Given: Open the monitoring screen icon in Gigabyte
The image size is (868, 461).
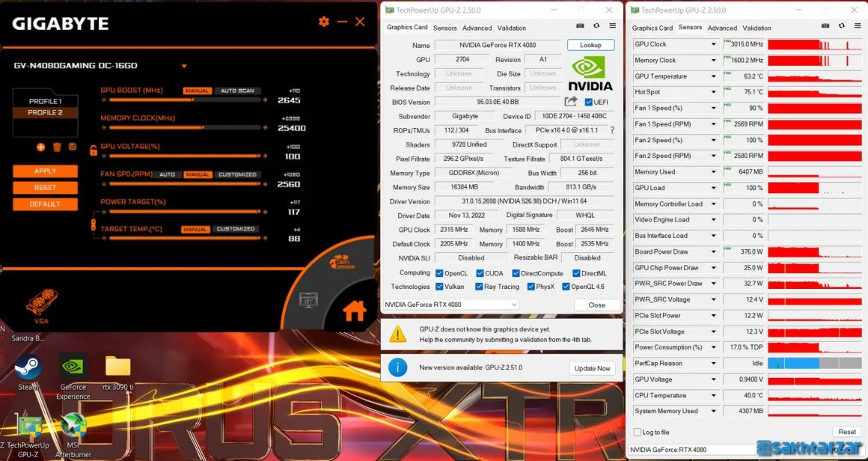Looking at the screenshot, I should [308, 300].
